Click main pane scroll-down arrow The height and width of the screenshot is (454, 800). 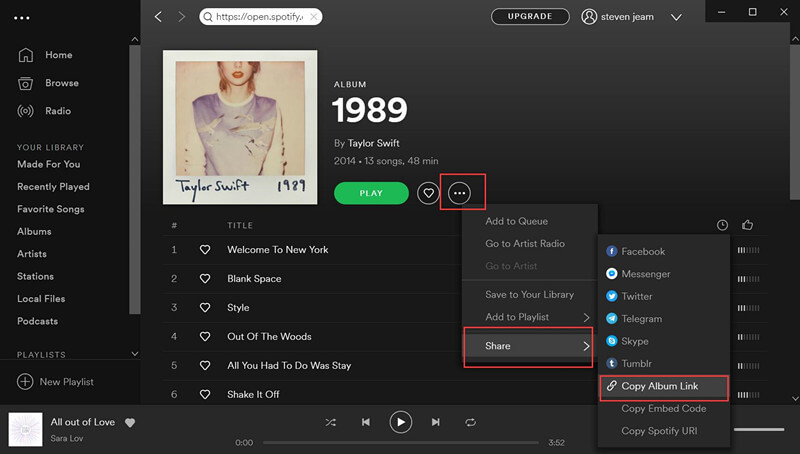(795, 398)
